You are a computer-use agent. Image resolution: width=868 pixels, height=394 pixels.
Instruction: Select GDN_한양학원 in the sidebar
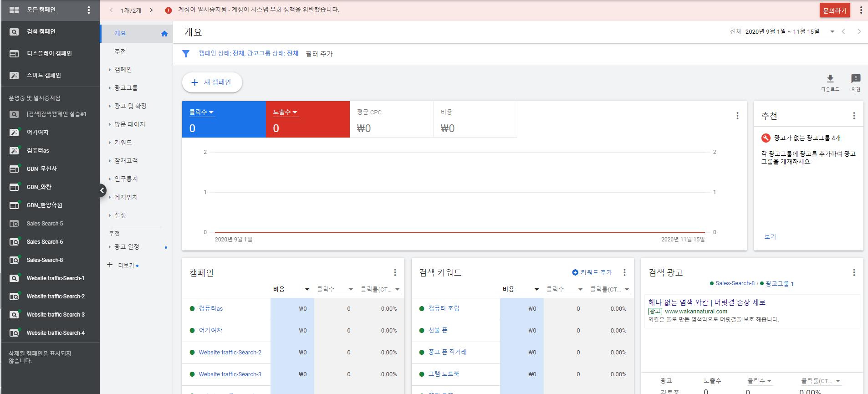click(x=44, y=205)
